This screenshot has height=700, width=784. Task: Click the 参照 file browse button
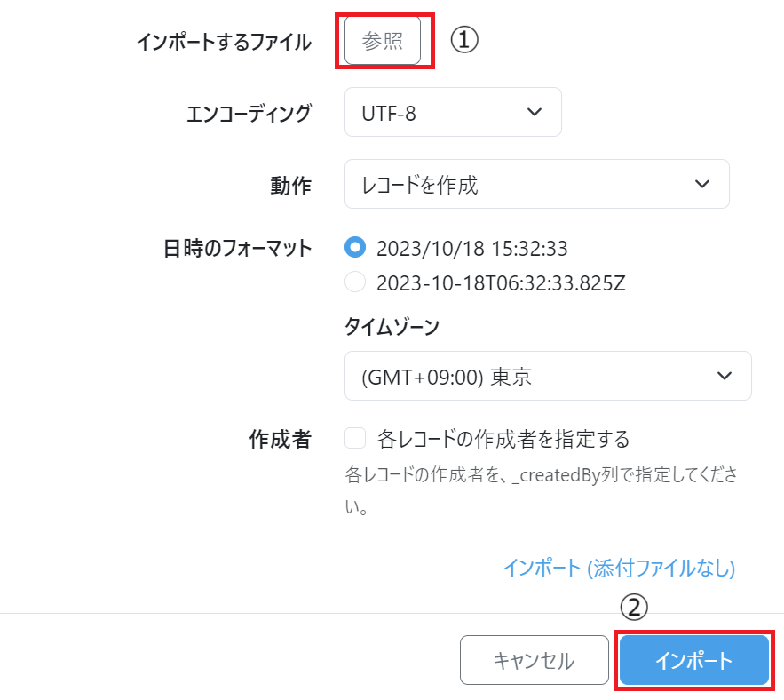pos(383,41)
